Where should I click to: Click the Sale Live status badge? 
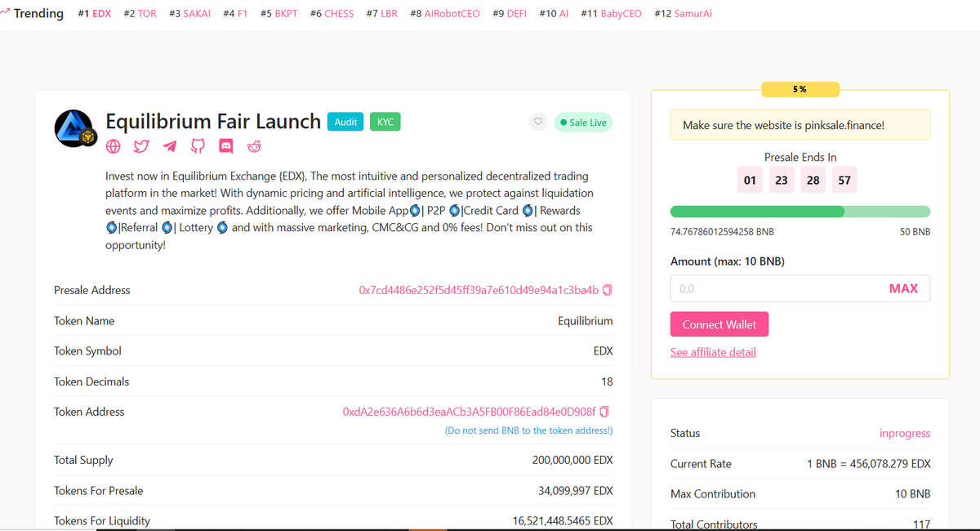[583, 123]
